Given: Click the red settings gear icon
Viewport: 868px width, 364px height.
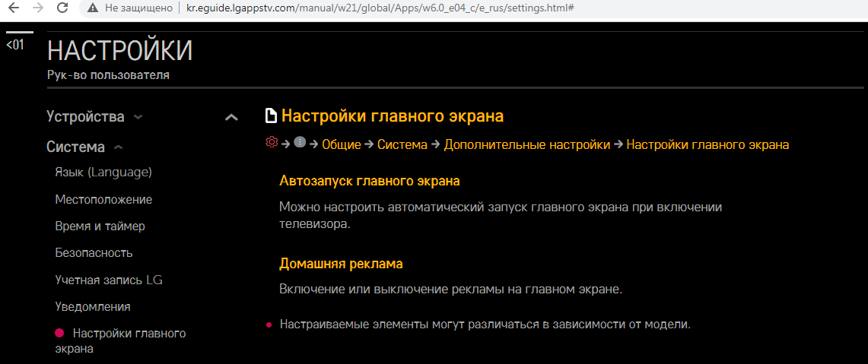Looking at the screenshot, I should (272, 142).
